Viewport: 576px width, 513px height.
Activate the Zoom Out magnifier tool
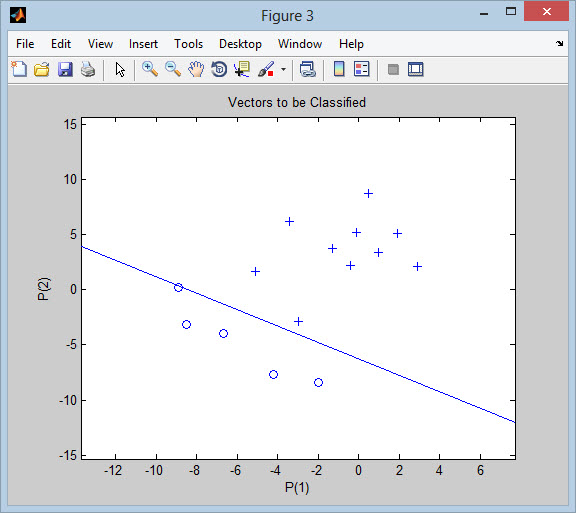[x=173, y=69]
